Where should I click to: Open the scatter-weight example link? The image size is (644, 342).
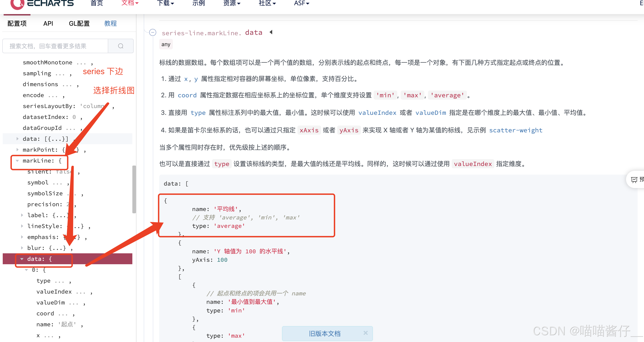[x=516, y=131]
